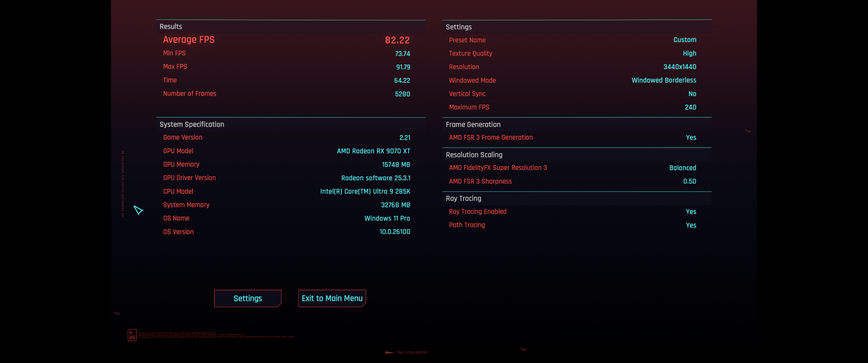
Task: Click the V 85 logo icon
Action: click(x=132, y=335)
